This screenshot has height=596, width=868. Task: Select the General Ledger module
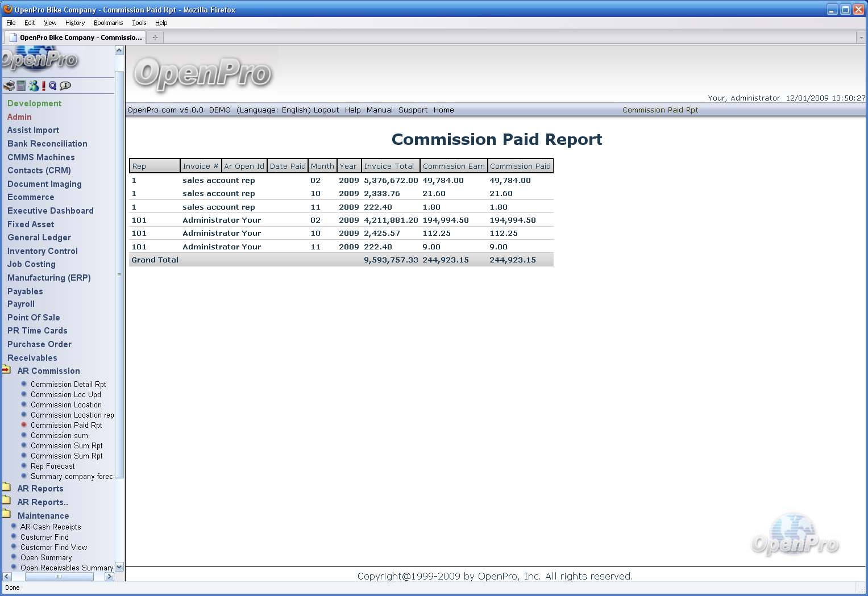(x=39, y=237)
